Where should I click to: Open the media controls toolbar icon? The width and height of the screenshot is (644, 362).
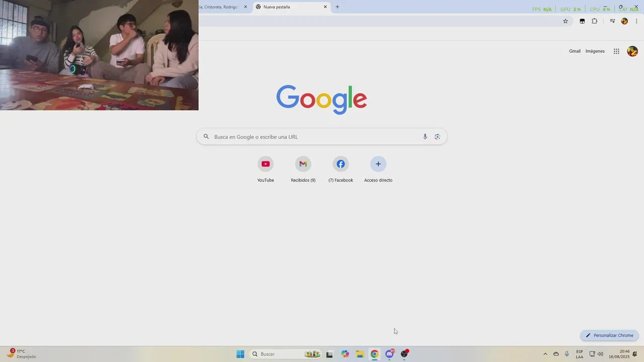click(612, 21)
